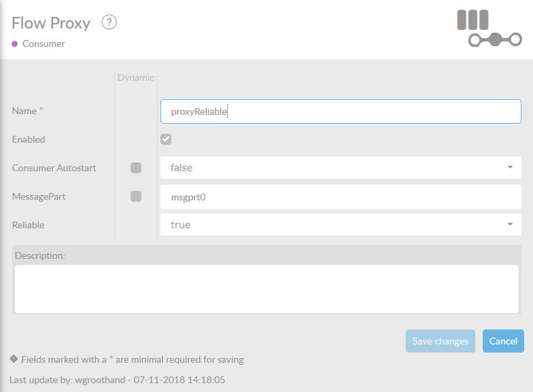The image size is (533, 392).
Task: Uncheck the Enabled checkbox
Action: [x=166, y=139]
